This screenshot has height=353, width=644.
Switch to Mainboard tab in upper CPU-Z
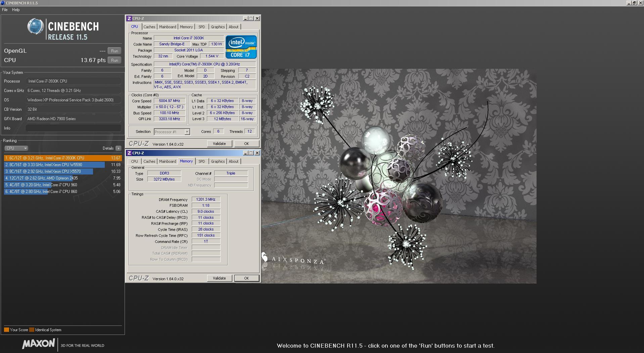click(x=168, y=27)
